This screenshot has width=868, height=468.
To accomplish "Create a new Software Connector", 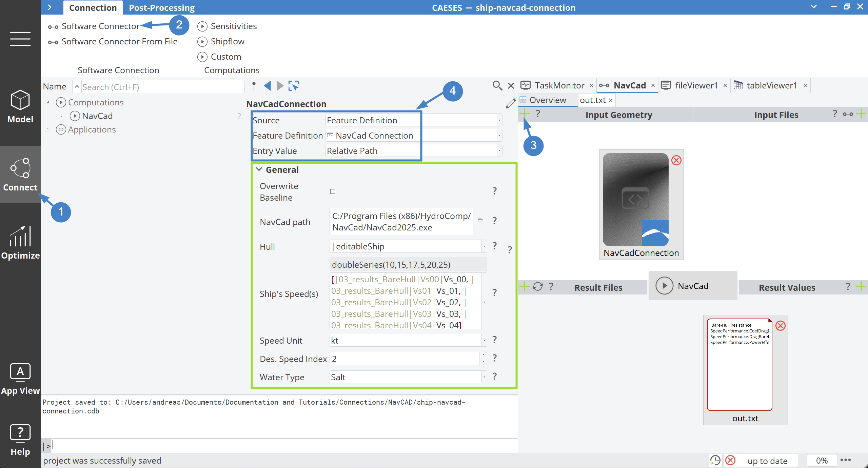I will (94, 26).
